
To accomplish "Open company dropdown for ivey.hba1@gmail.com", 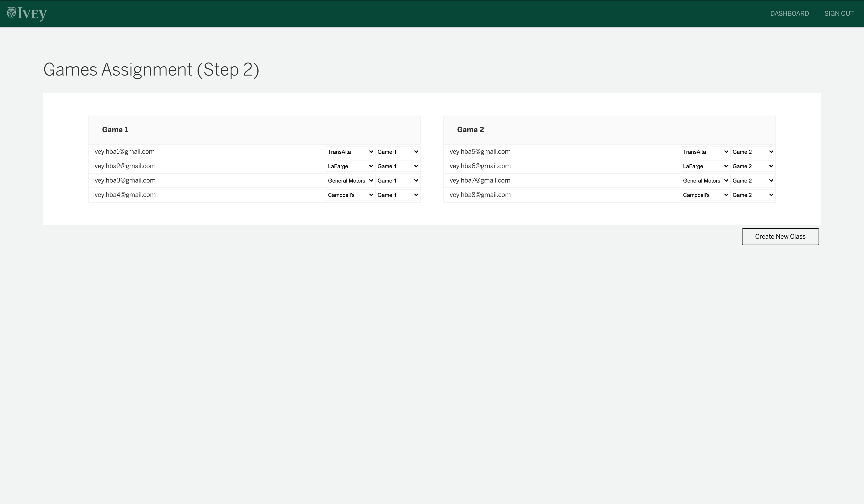I will pyautogui.click(x=350, y=152).
